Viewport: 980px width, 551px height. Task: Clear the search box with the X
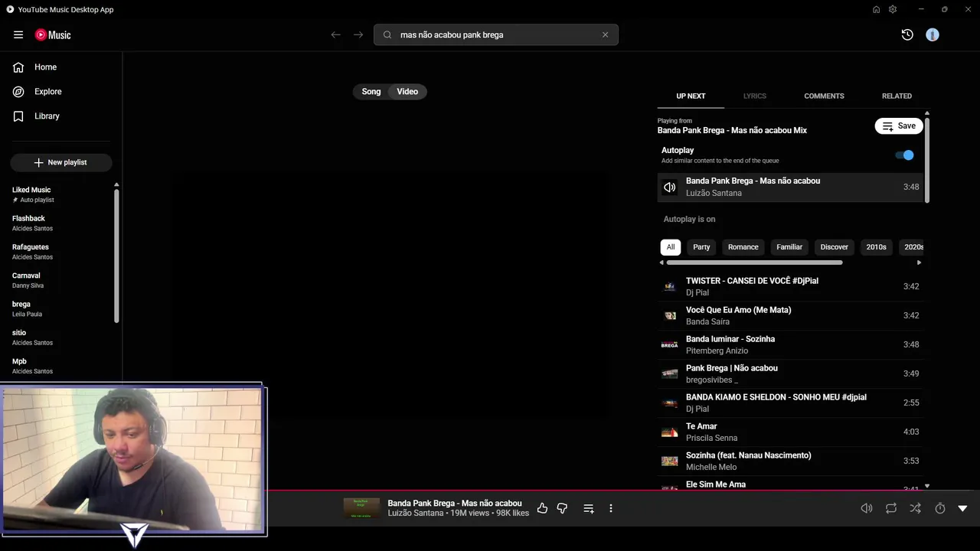(x=605, y=34)
